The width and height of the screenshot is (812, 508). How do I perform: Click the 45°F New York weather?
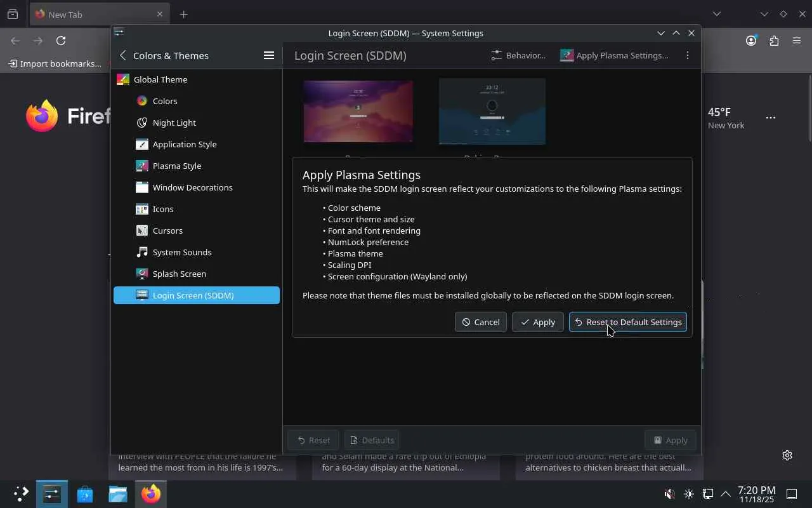726,118
